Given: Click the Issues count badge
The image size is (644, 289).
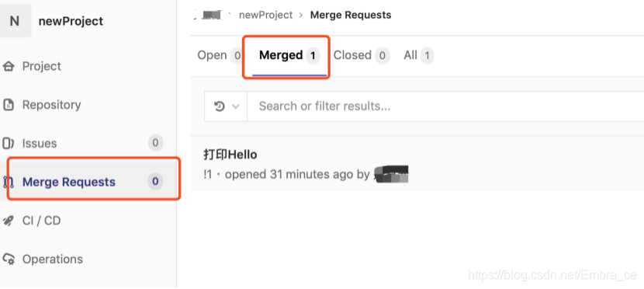Looking at the screenshot, I should point(156,143).
